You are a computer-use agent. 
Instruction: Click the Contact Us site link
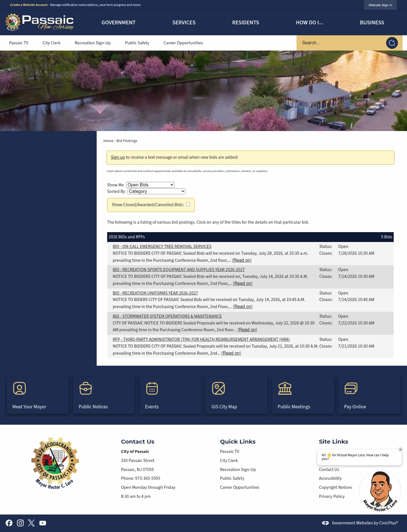click(x=329, y=470)
